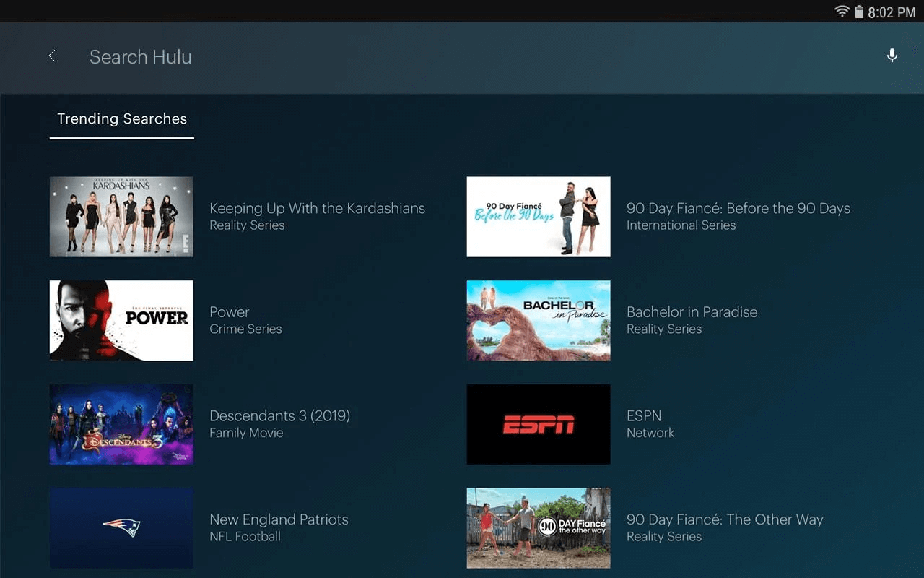Tap the Search Hulu input field
Image resolution: width=924 pixels, height=578 pixels.
pos(141,57)
